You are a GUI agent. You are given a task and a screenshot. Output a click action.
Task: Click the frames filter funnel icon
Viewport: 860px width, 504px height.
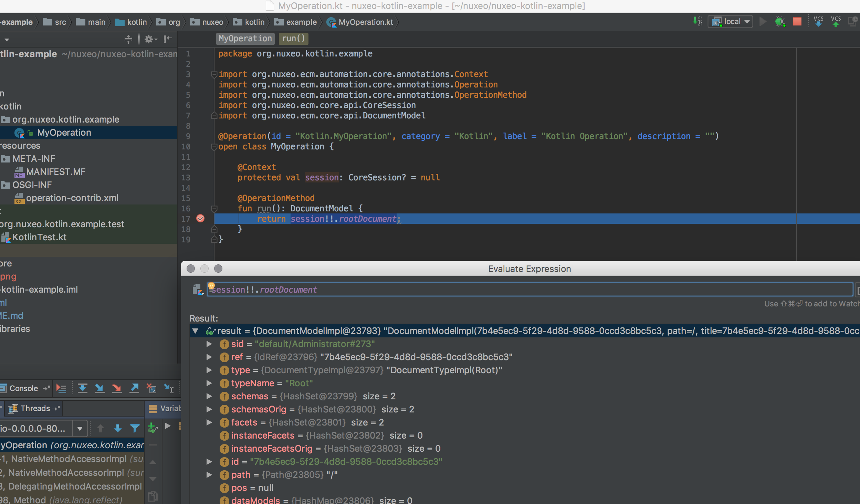point(135,428)
